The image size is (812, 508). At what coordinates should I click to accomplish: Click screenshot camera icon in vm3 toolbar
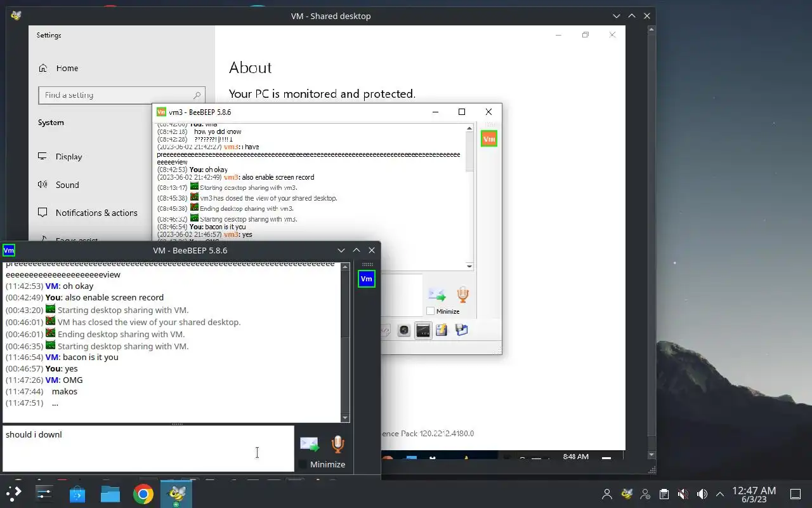coord(404,330)
